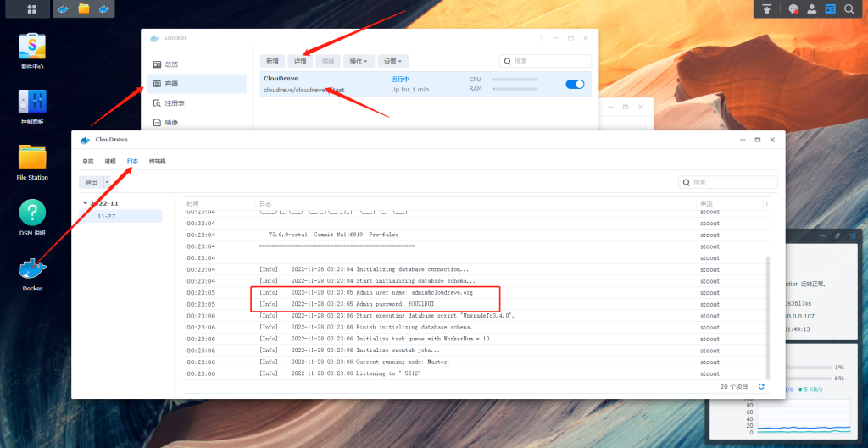This screenshot has width=868, height=448.
Task: Open the top bar search magnifier
Action: coord(849,8)
